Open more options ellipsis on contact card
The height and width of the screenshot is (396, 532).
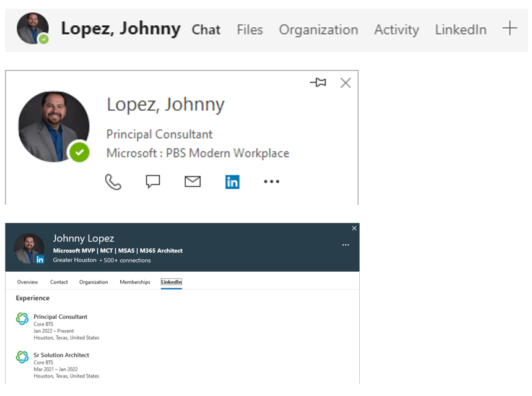[x=271, y=182]
